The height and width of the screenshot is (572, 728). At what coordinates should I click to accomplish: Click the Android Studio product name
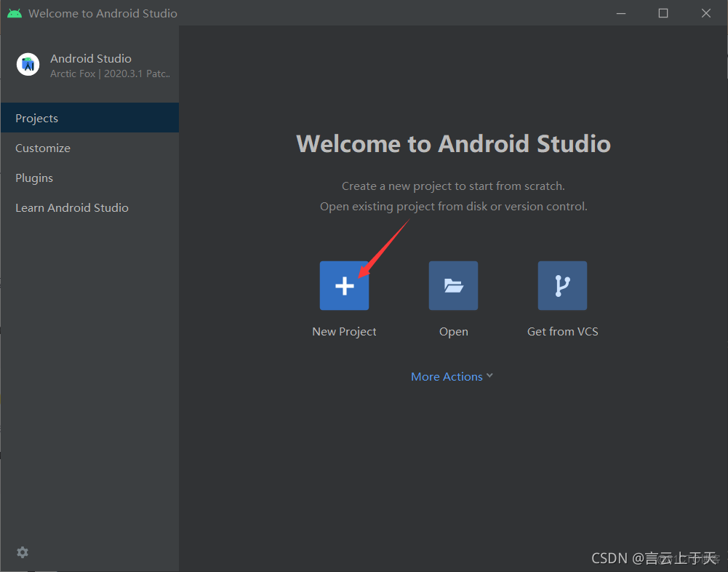(x=90, y=58)
